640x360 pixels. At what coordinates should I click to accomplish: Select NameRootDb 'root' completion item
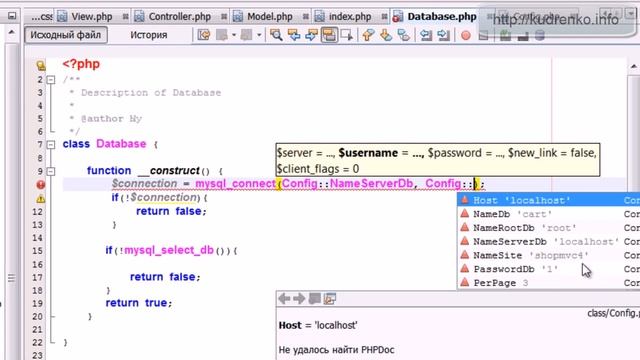tap(549, 228)
